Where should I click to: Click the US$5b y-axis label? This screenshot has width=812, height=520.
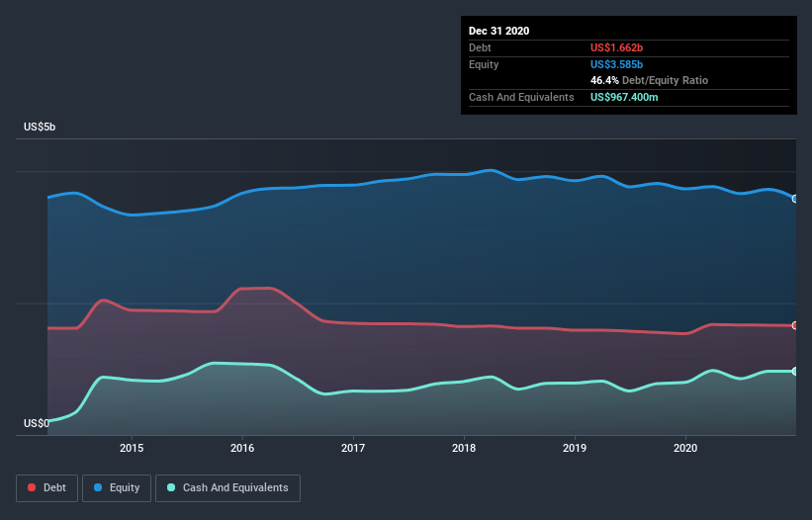(x=40, y=127)
